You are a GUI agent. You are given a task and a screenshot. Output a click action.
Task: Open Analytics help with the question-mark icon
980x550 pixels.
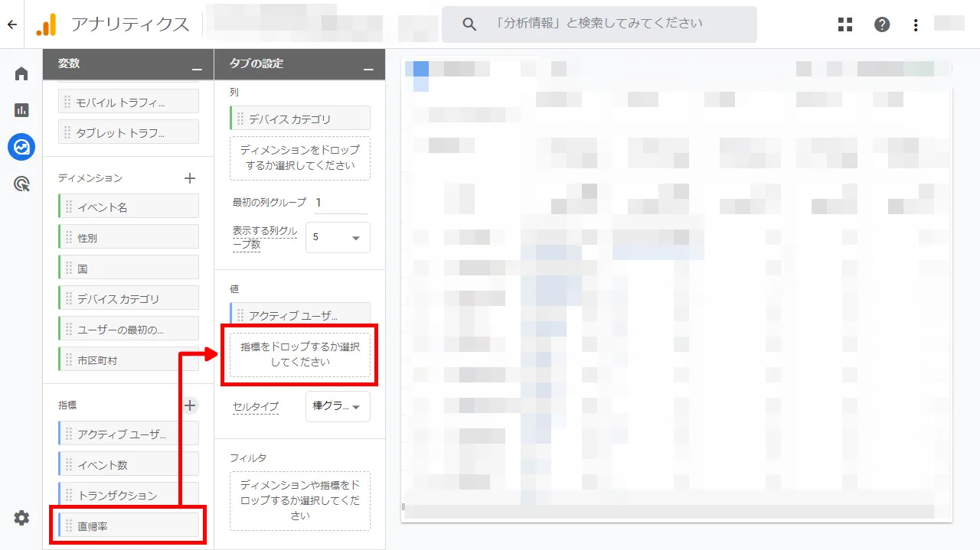pyautogui.click(x=882, y=24)
